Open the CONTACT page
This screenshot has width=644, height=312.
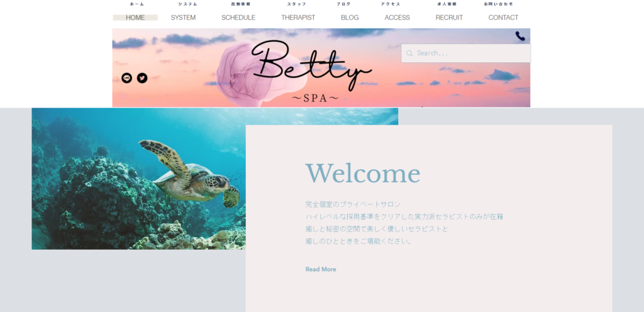(x=503, y=18)
